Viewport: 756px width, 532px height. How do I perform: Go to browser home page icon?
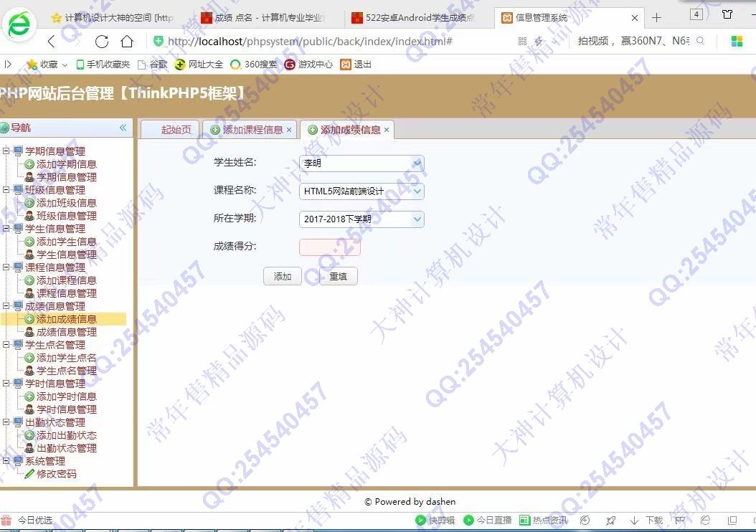click(127, 42)
